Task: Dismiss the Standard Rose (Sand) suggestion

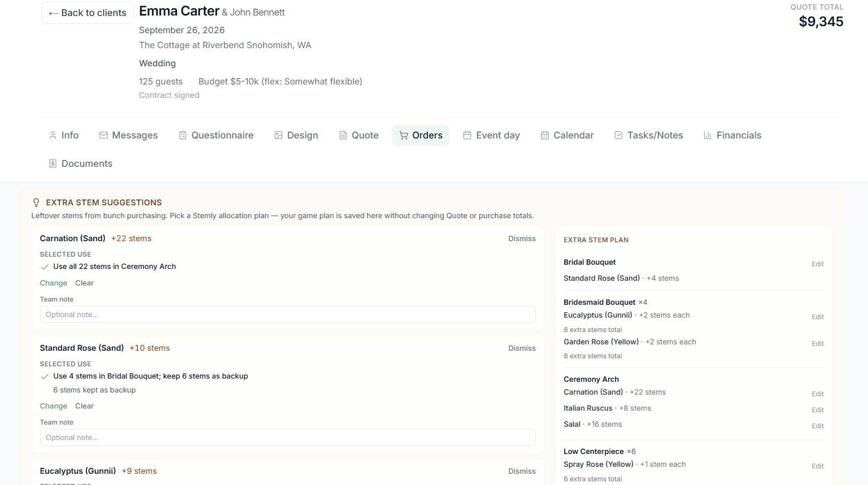Action: click(x=522, y=348)
